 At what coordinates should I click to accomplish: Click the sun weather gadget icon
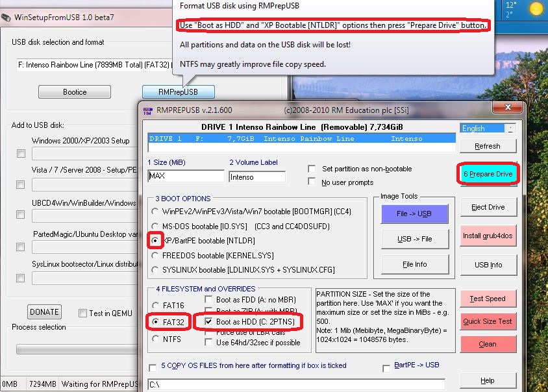coord(536,8)
